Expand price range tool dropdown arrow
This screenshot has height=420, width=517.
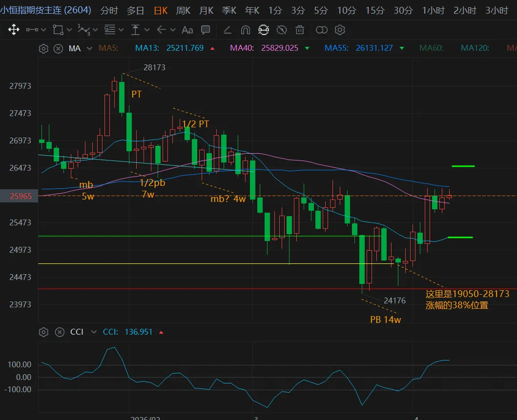point(147,30)
